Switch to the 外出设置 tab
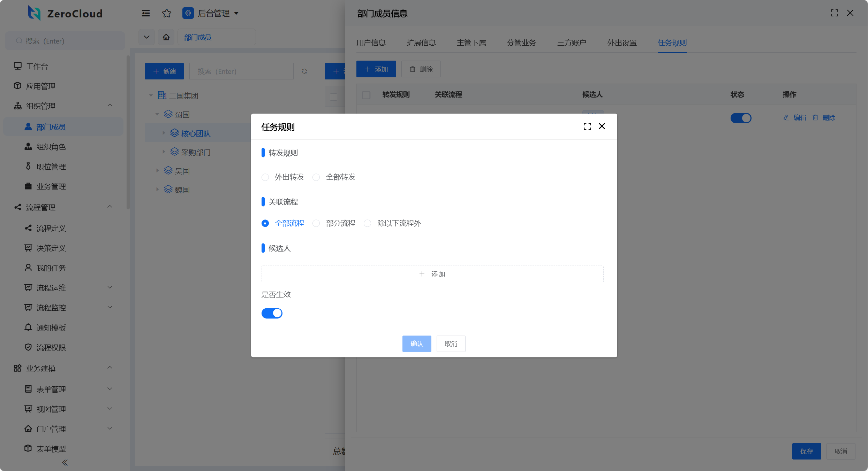Screen dimensions: 868x471 coord(622,43)
